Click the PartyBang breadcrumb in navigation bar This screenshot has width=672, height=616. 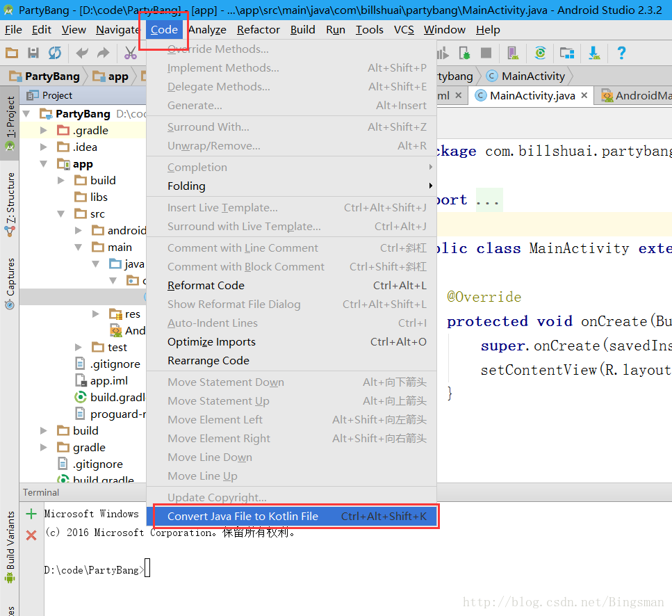pyautogui.click(x=45, y=76)
